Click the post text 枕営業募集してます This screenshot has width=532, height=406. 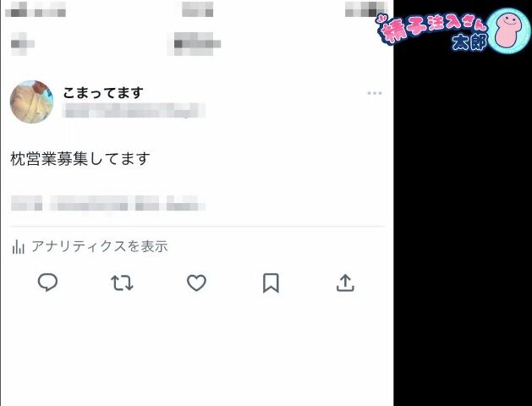[x=80, y=159]
